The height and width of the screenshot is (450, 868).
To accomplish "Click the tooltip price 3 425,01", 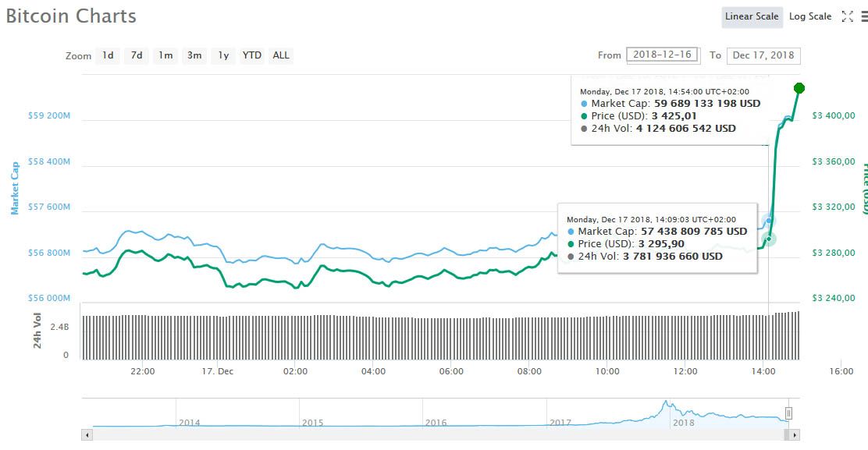I will 674,116.
